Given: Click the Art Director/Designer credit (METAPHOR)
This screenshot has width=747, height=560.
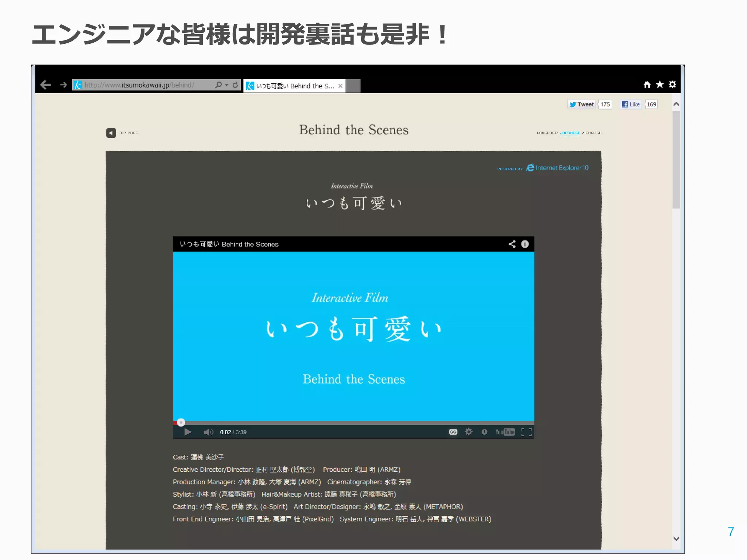Looking at the screenshot, I should 378,507.
